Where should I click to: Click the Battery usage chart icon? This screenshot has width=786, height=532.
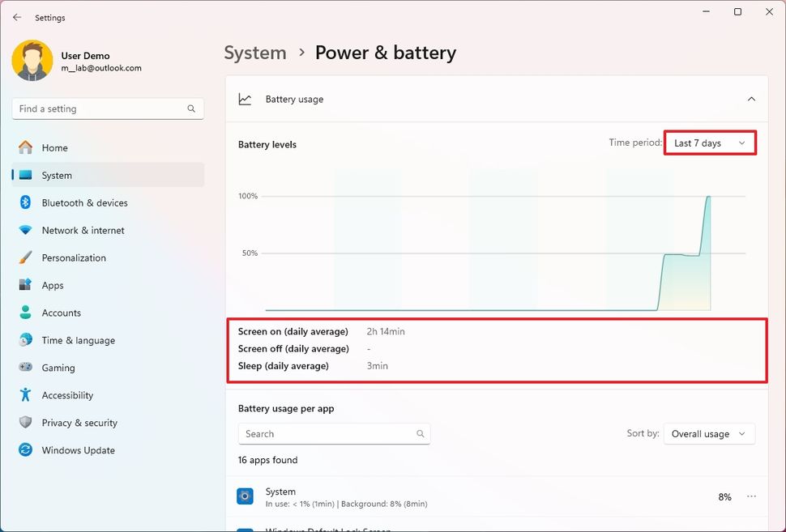tap(246, 99)
